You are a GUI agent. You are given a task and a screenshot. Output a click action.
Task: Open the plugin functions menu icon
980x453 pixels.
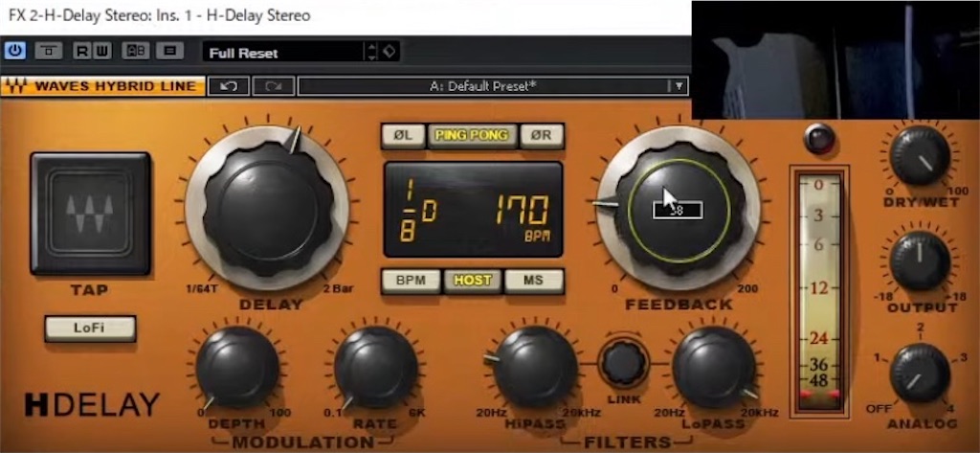pos(169,51)
